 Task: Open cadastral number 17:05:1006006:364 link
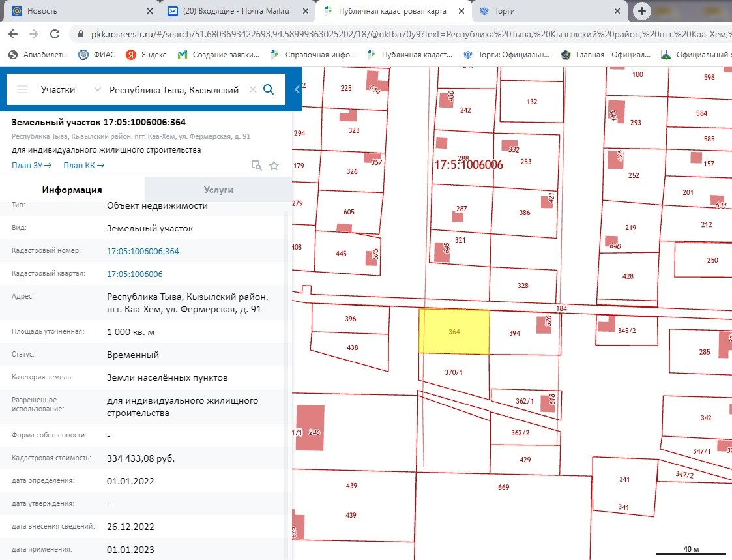(143, 251)
